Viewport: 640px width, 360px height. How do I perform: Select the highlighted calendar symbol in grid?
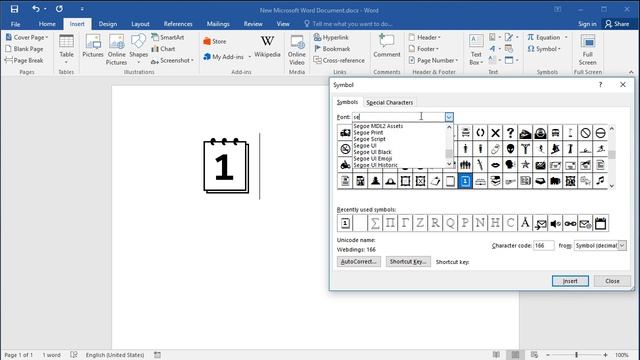[465, 180]
